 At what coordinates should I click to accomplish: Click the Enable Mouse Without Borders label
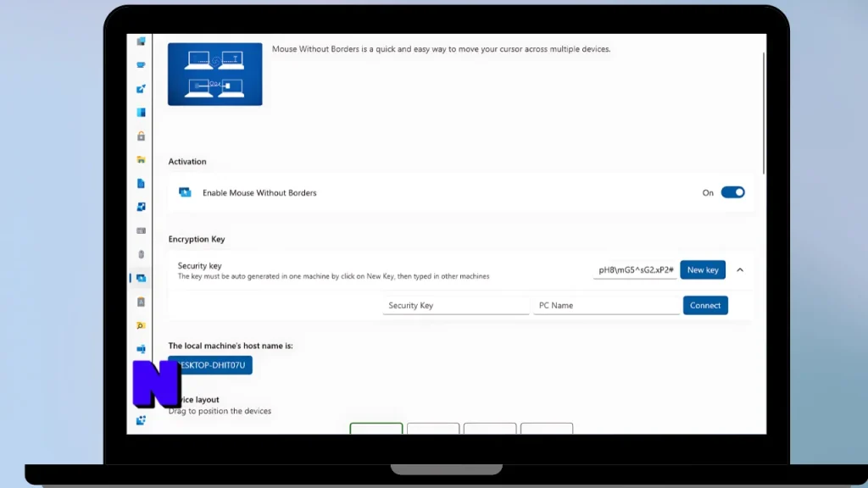tap(259, 192)
